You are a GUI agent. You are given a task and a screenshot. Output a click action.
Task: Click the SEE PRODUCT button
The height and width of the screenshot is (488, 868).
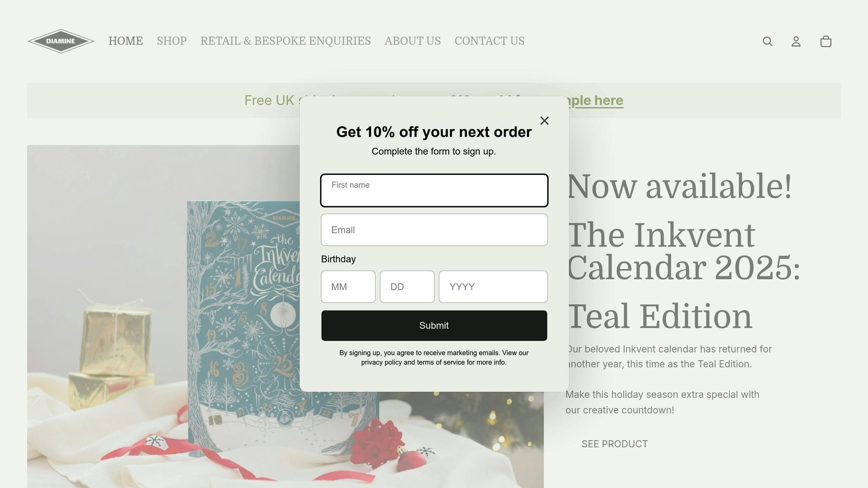point(615,444)
